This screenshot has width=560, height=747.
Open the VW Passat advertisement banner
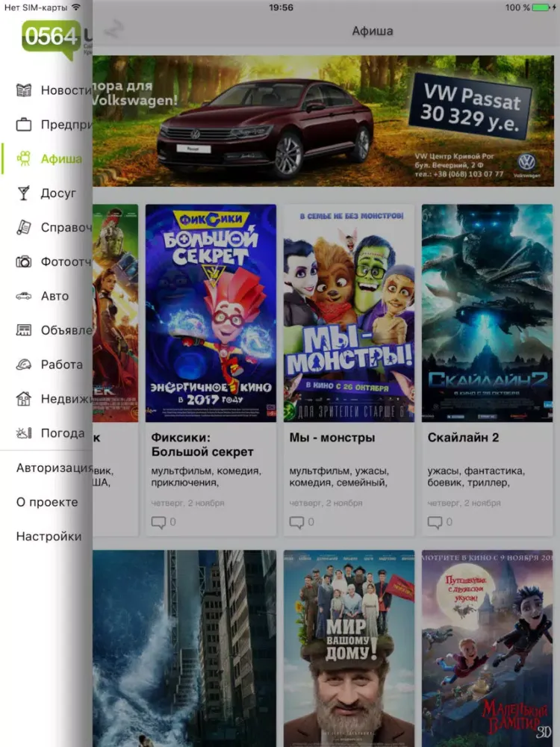tap(323, 121)
